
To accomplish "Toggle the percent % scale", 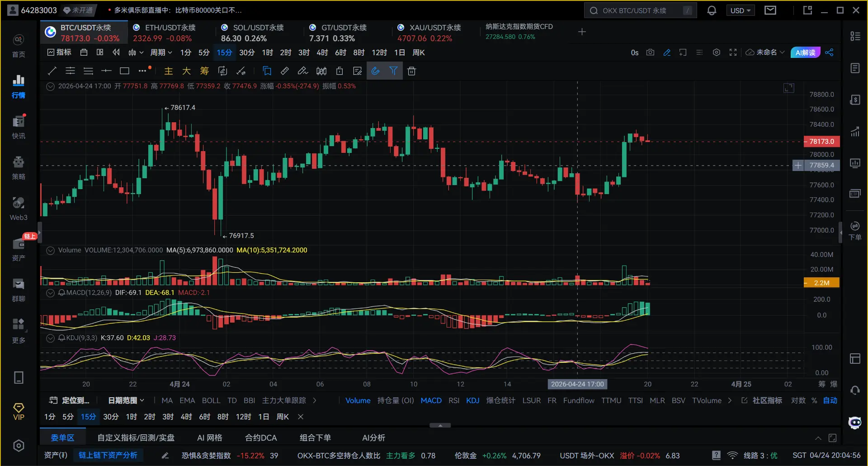I will [814, 400].
